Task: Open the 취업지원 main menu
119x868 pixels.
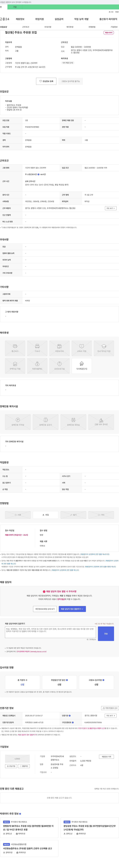Action: coord(39,19)
